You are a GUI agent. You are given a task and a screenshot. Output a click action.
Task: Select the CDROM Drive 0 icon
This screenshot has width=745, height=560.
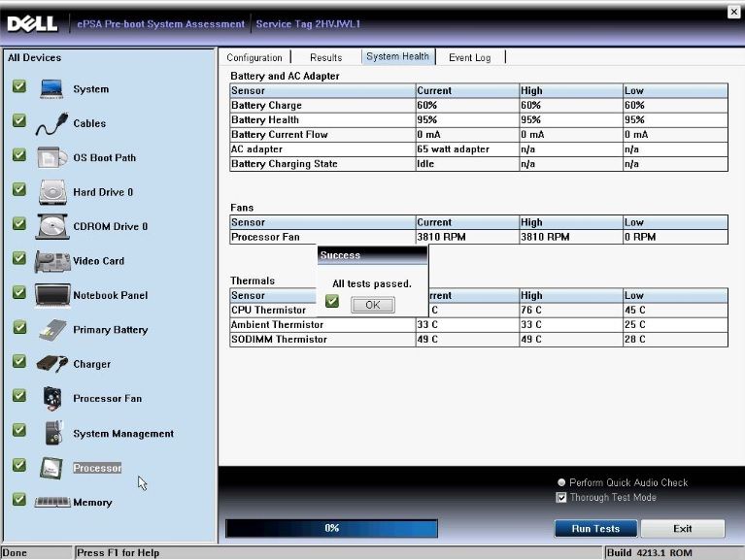[x=52, y=226]
